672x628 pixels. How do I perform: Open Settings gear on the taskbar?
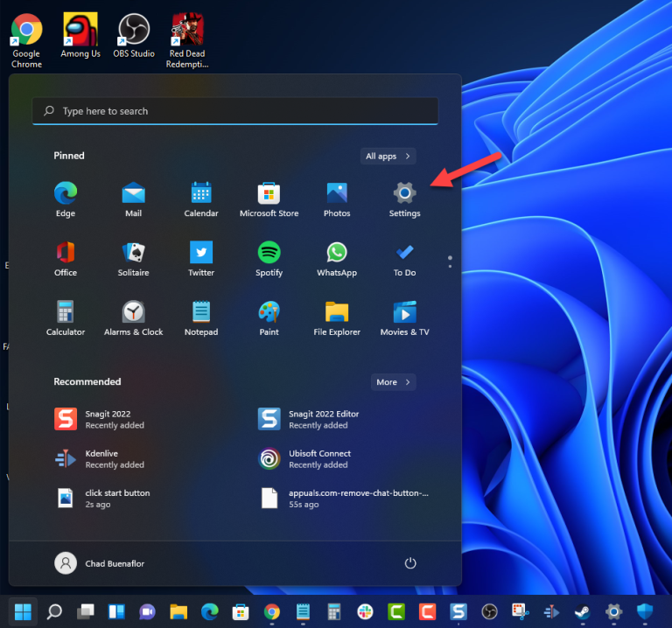pyautogui.click(x=613, y=611)
